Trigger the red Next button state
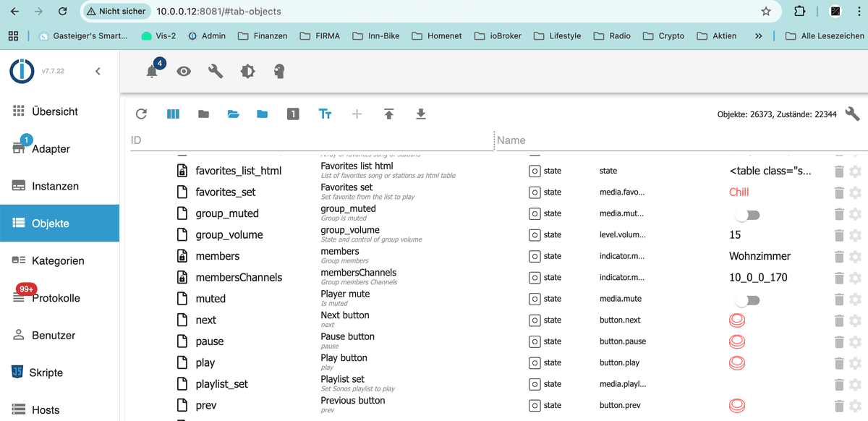 coord(736,320)
